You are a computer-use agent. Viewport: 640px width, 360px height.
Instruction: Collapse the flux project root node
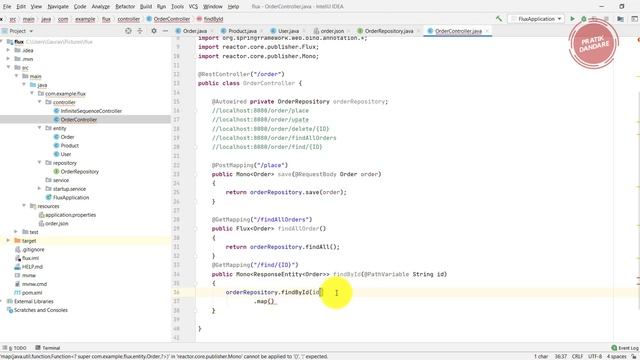[2, 42]
